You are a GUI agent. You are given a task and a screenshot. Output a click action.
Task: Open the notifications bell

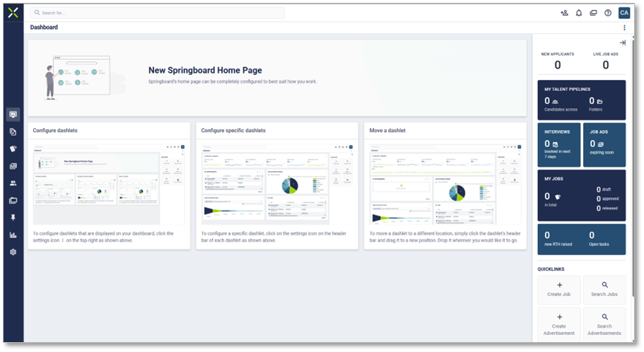point(579,13)
